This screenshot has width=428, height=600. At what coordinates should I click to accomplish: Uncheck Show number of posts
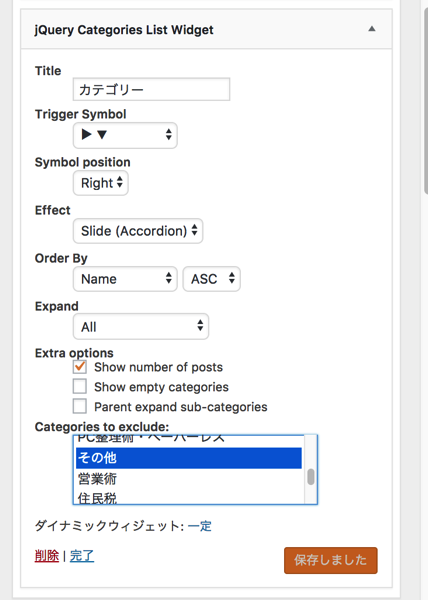[80, 367]
